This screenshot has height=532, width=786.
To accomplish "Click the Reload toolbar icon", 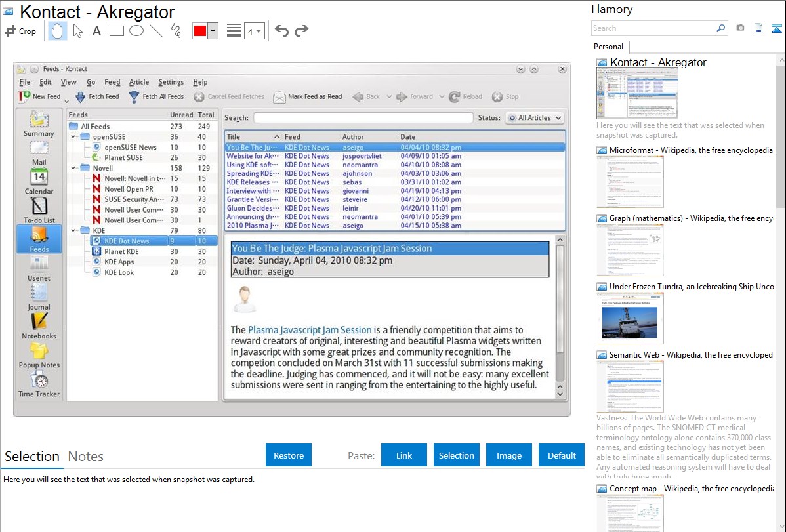I will point(454,97).
